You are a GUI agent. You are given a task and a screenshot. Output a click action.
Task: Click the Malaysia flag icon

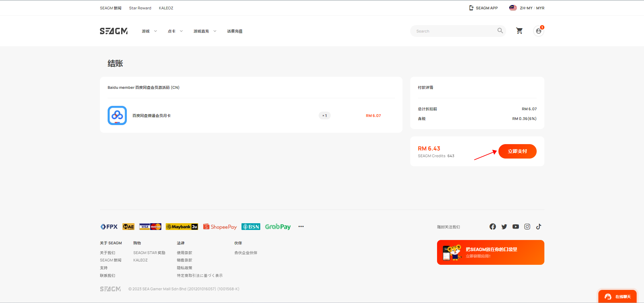click(x=513, y=8)
